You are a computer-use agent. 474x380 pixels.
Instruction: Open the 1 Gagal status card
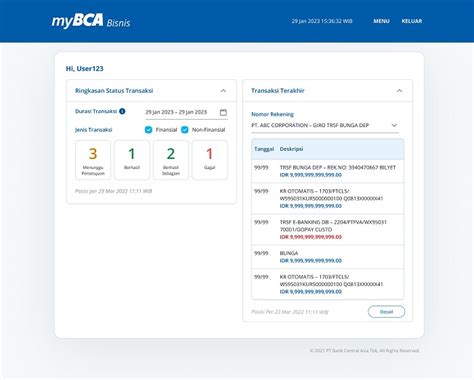210,160
